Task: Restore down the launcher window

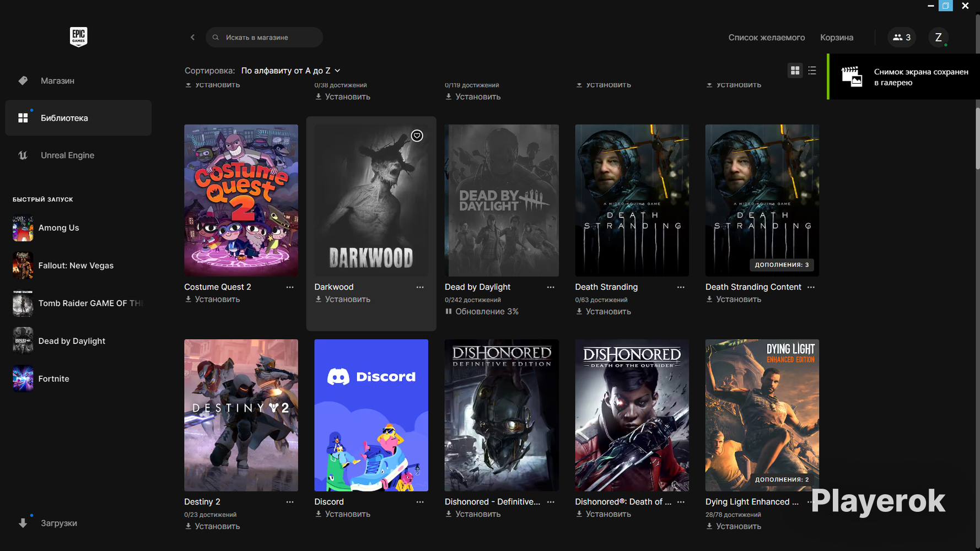Action: click(946, 6)
